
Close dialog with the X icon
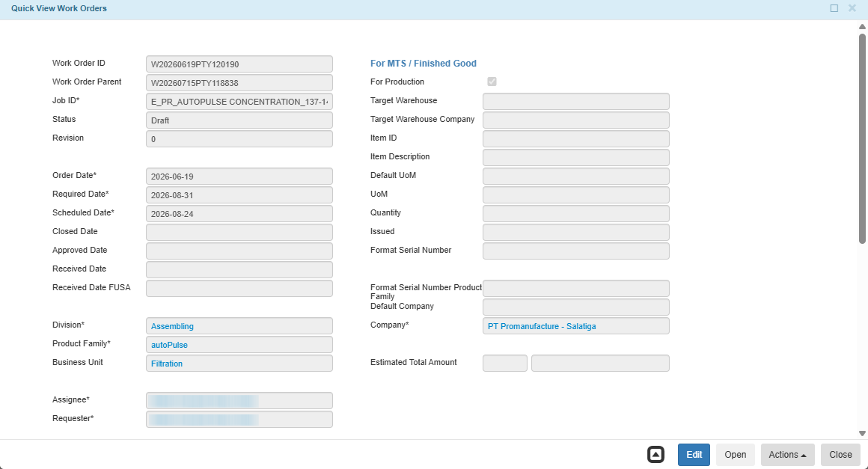(x=852, y=8)
